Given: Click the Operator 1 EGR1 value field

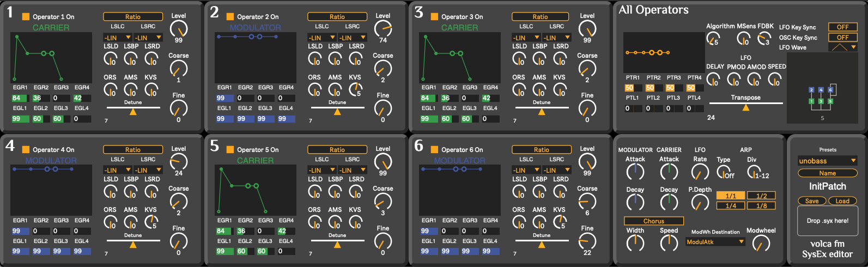Looking at the screenshot, I should coord(20,98).
